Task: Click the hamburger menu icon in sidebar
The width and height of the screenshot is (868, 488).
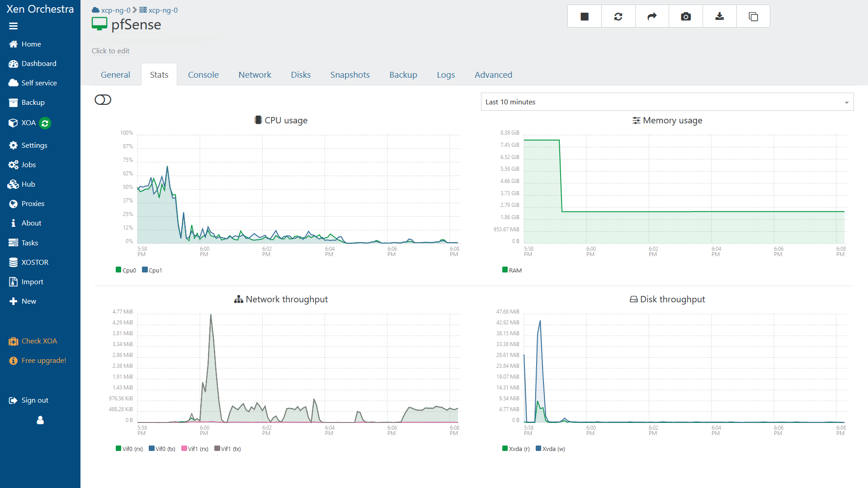Action: click(13, 26)
